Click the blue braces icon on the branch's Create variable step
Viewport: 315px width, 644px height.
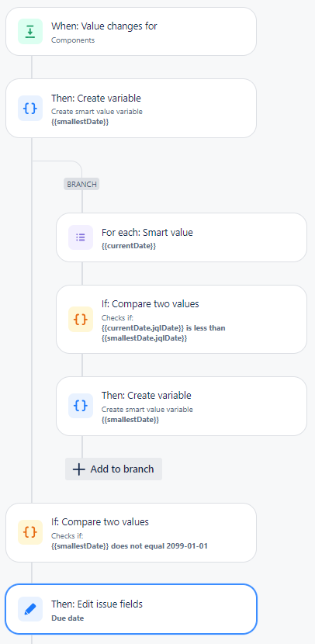[81, 405]
